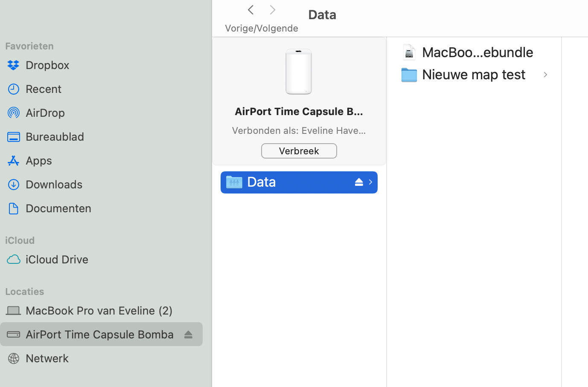588x387 pixels.
Task: Click the AirPort Time Capsule device image
Action: coord(298,71)
